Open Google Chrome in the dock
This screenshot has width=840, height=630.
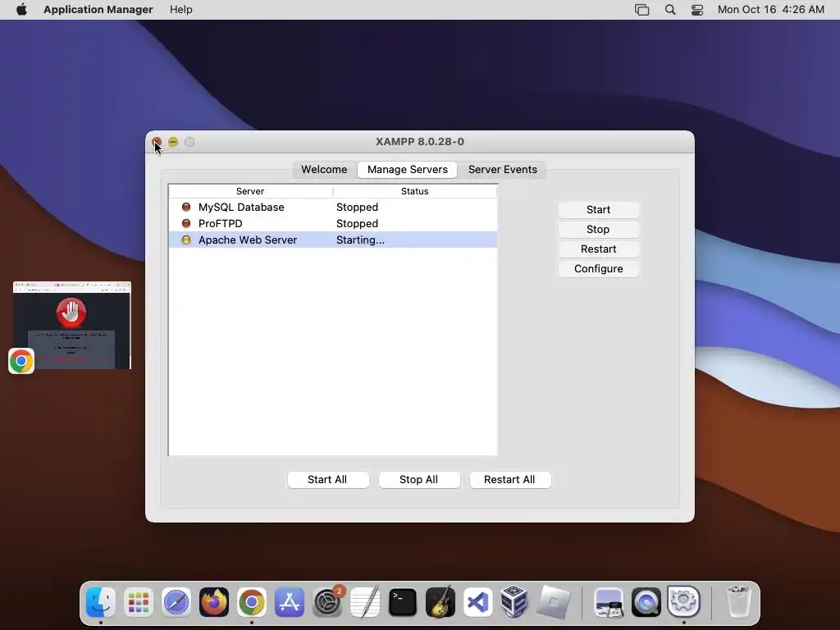pos(252,602)
